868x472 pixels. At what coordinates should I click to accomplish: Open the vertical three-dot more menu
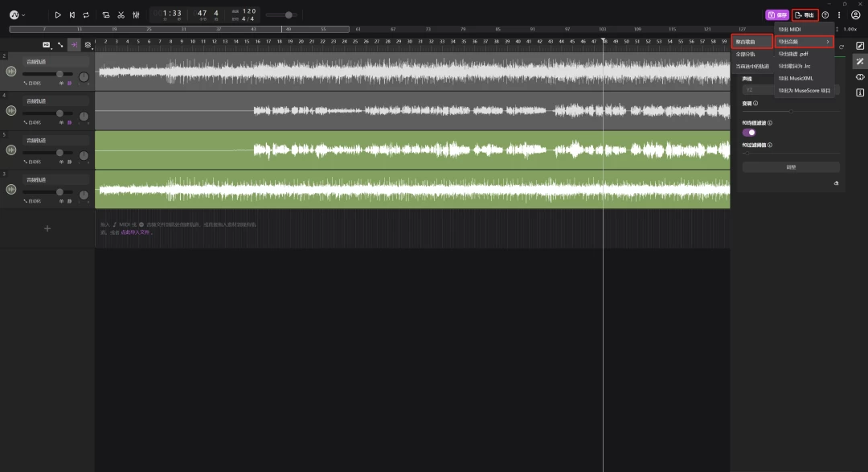839,15
